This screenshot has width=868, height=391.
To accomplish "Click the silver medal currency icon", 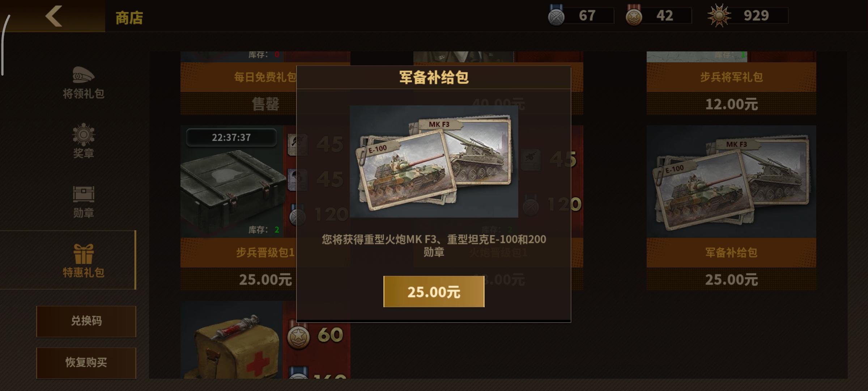I will [x=556, y=16].
